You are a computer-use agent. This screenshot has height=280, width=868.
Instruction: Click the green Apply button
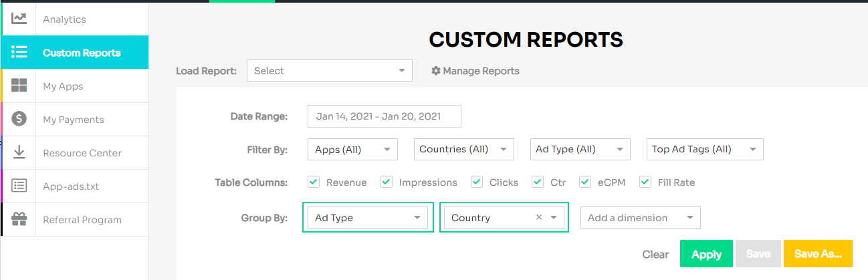pyautogui.click(x=706, y=254)
